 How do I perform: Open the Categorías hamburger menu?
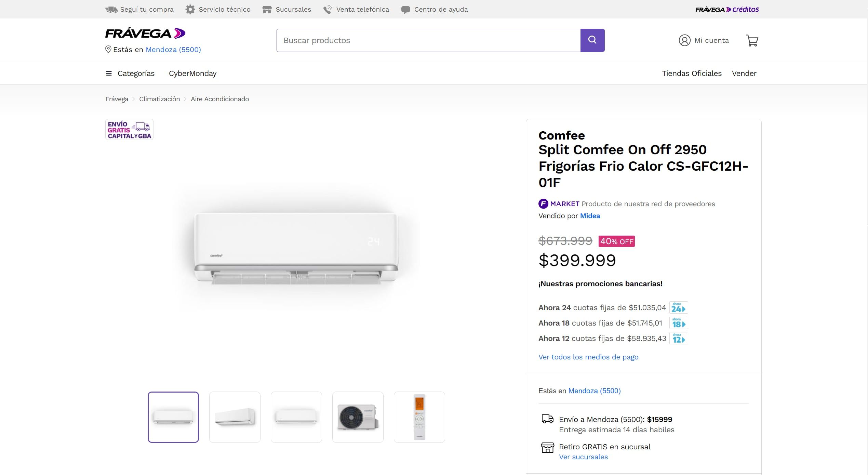click(x=109, y=74)
